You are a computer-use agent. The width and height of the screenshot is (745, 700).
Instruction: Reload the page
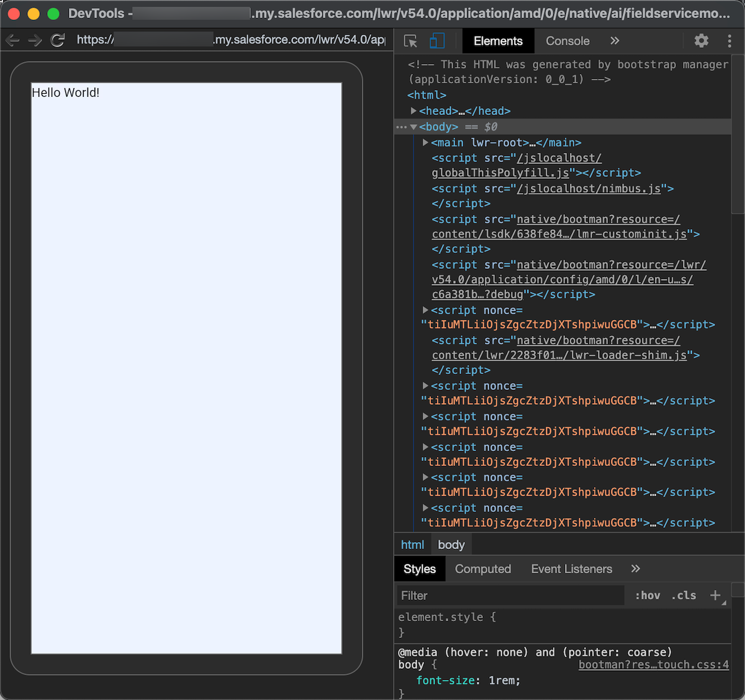pyautogui.click(x=58, y=40)
